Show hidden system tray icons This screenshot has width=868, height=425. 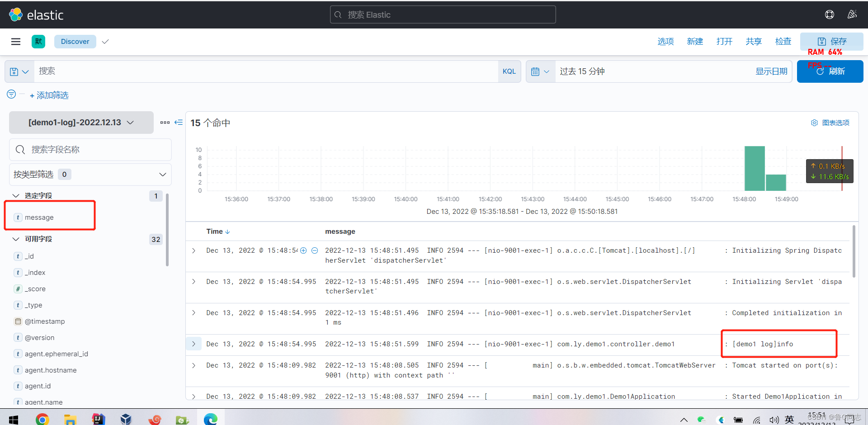(684, 420)
